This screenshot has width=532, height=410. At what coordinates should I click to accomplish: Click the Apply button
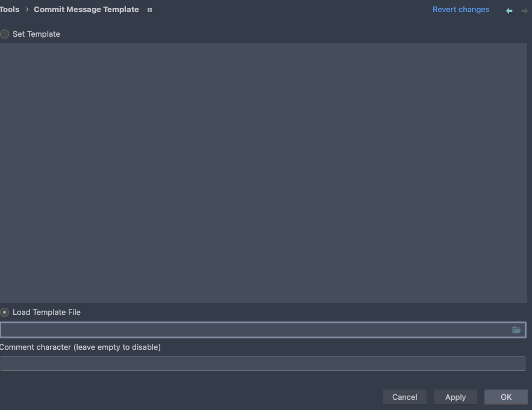pos(455,397)
